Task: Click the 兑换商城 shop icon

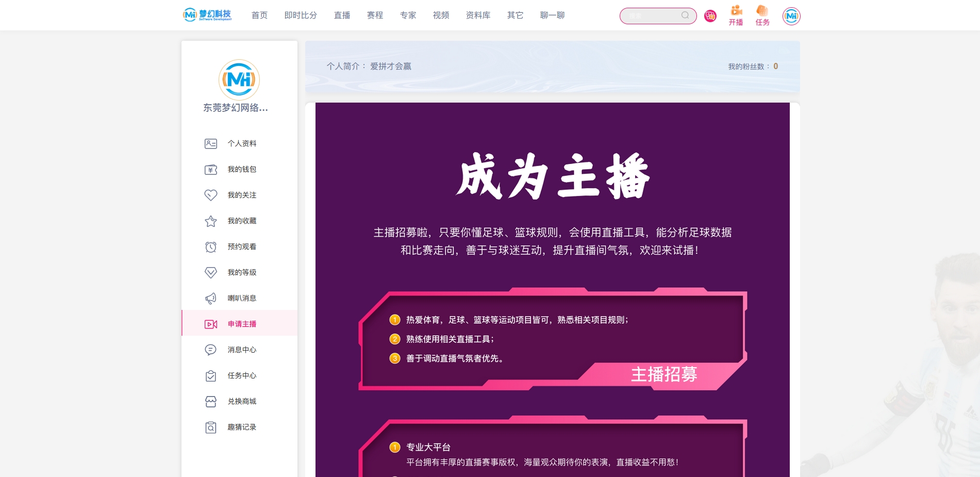Action: pyautogui.click(x=211, y=401)
